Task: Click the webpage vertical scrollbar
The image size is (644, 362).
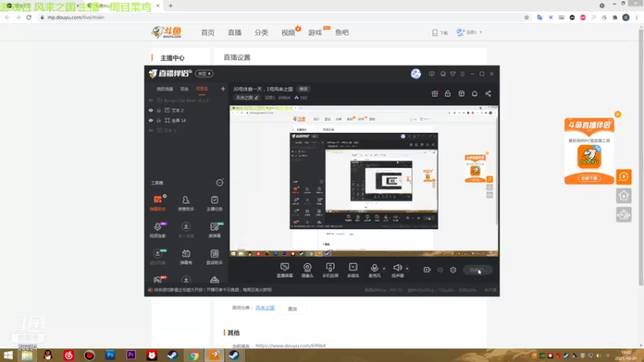Action: click(x=641, y=156)
